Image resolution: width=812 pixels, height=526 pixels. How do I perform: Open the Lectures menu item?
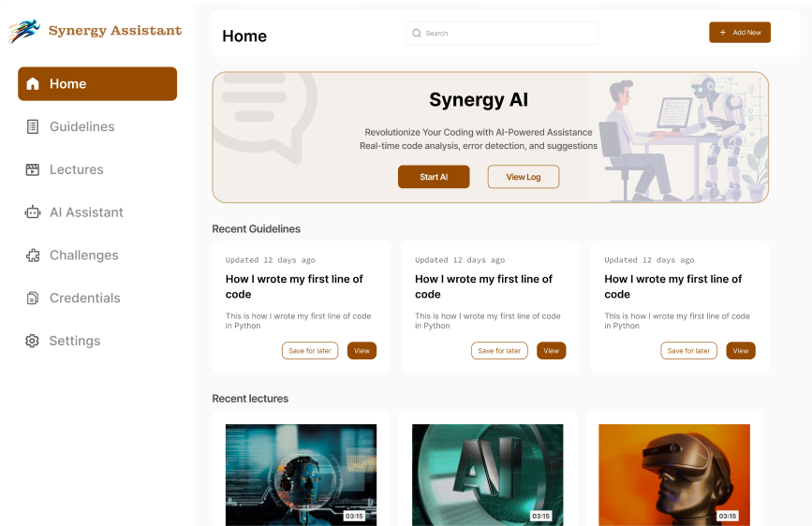[x=77, y=169]
